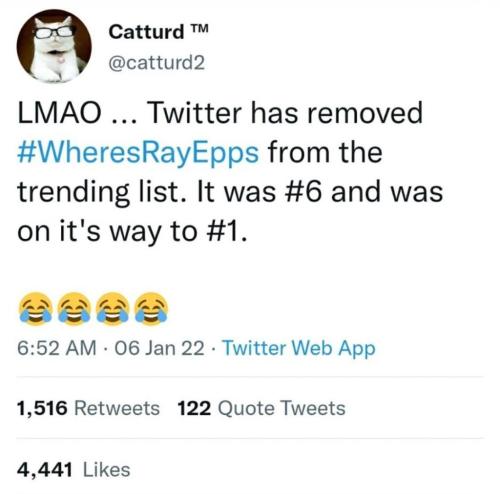Click the last laughing-crying emoji
Image resolution: width=500 pixels, height=494 pixels.
[151, 308]
